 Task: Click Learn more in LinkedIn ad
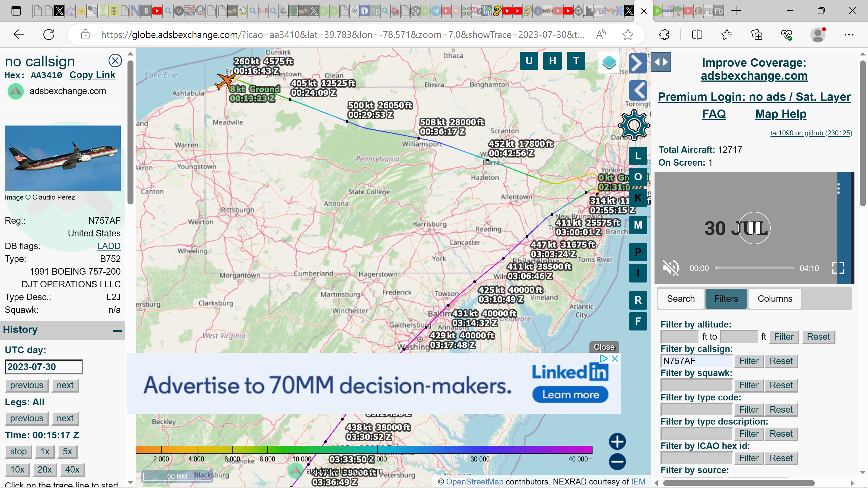[570, 395]
